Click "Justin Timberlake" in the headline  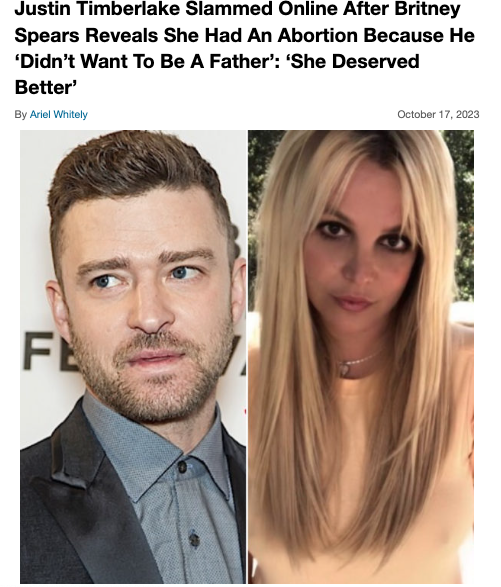pyautogui.click(x=97, y=9)
